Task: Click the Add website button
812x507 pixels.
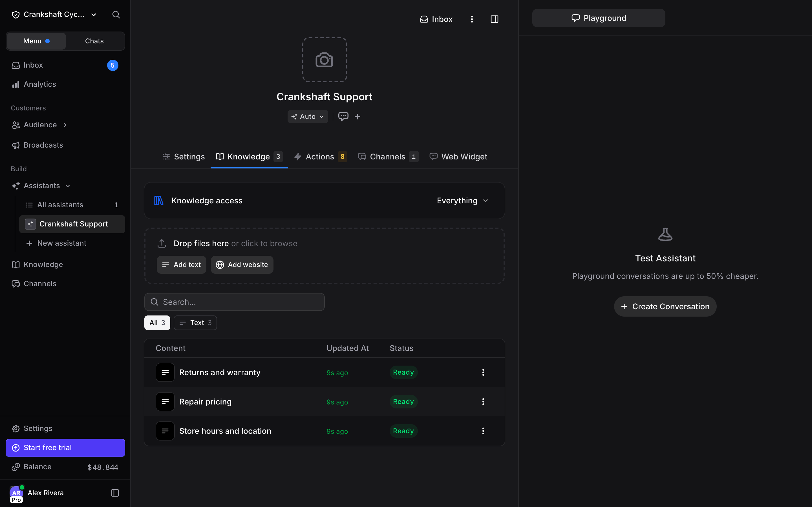Action: pos(242,264)
